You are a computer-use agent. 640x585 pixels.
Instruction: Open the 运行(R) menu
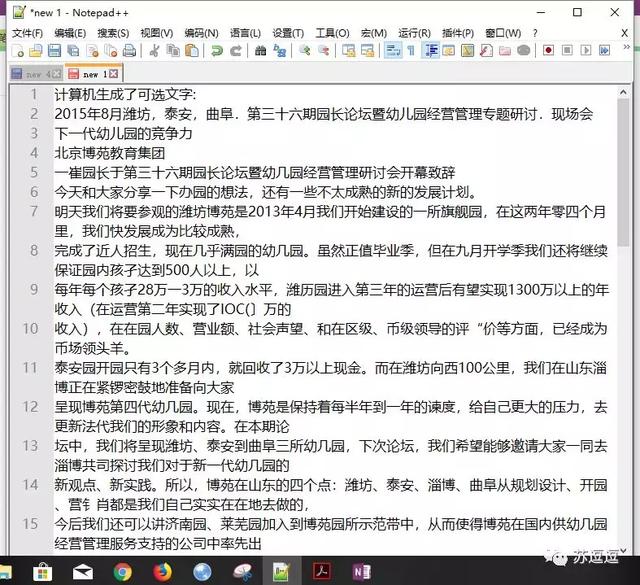click(x=414, y=33)
